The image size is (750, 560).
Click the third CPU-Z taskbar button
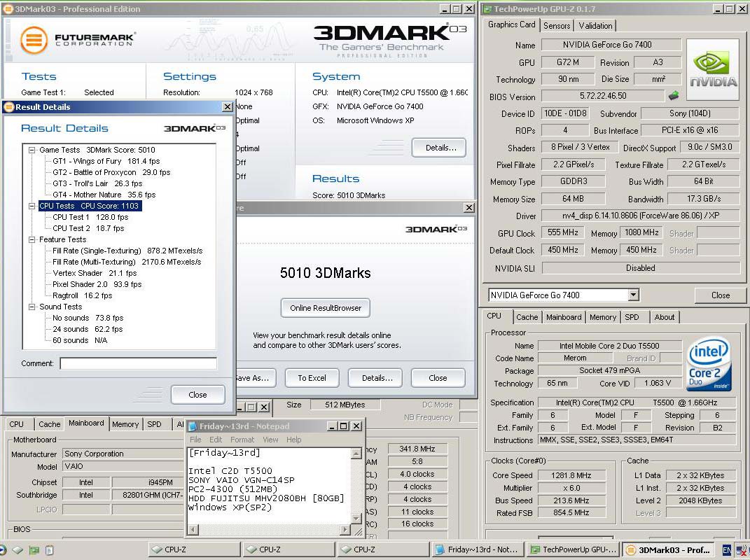(x=382, y=549)
